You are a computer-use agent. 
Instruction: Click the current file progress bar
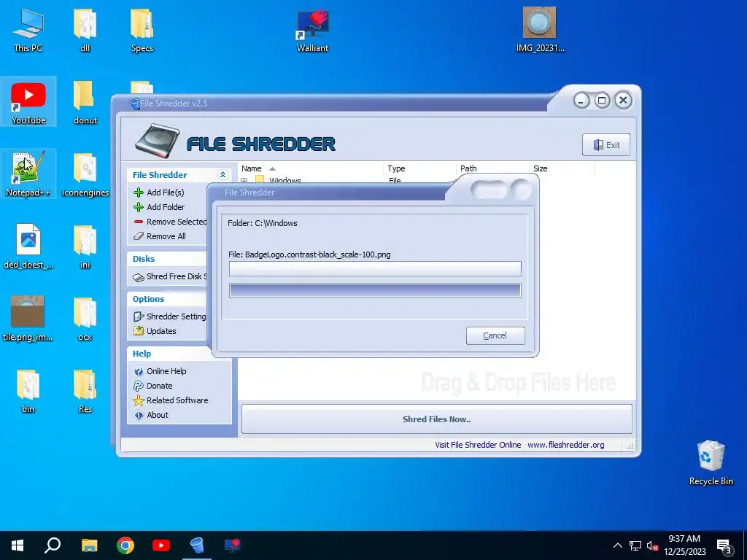[x=375, y=268]
